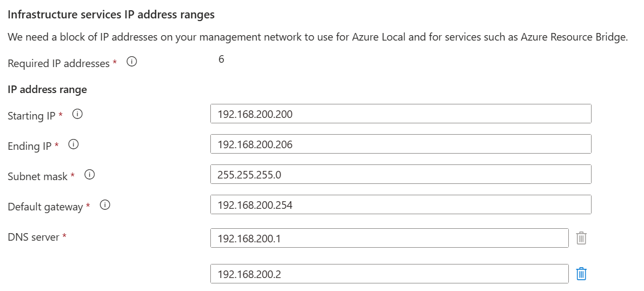This screenshot has width=644, height=291.
Task: Click the Starting IP label text
Action: coord(31,116)
